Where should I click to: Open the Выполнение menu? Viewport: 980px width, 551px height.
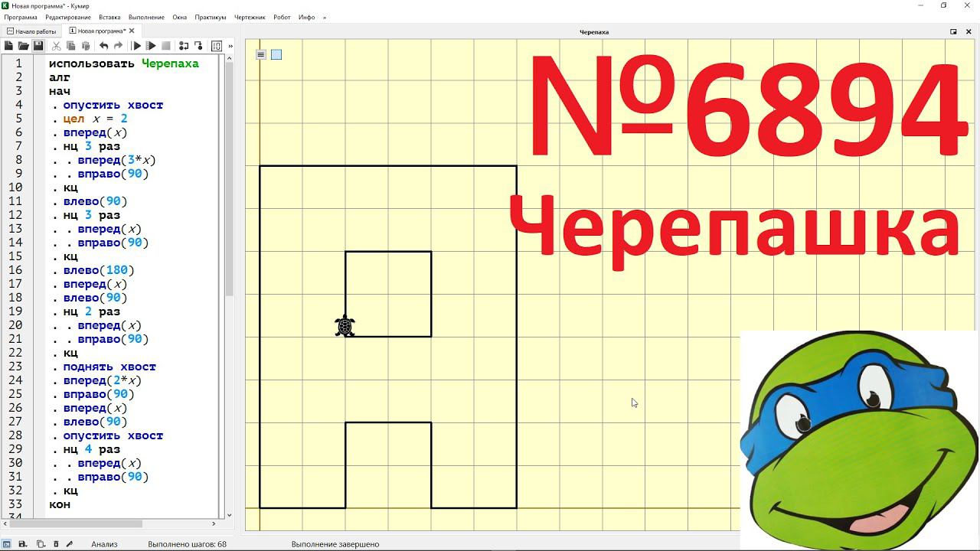click(x=146, y=17)
